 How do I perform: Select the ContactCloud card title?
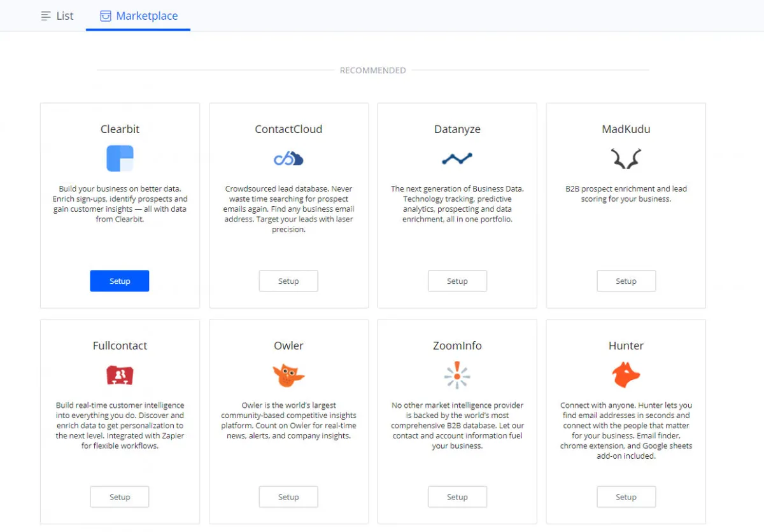point(288,129)
